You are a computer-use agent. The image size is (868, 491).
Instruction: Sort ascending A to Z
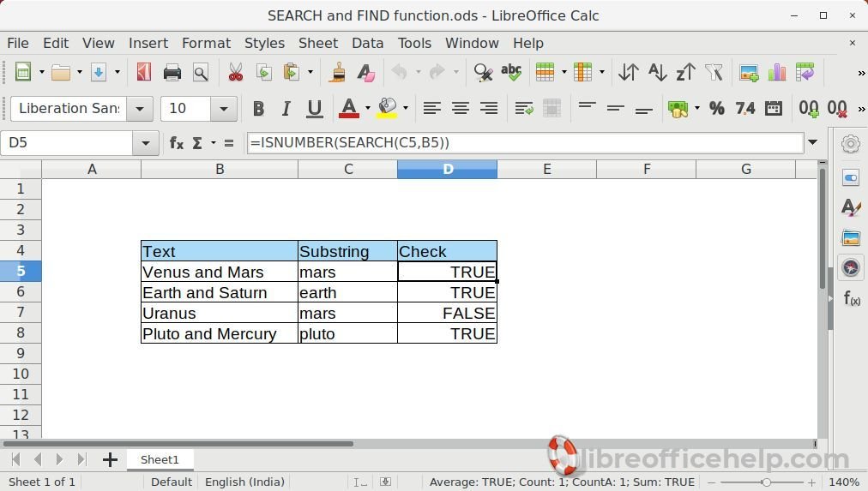pyautogui.click(x=657, y=73)
